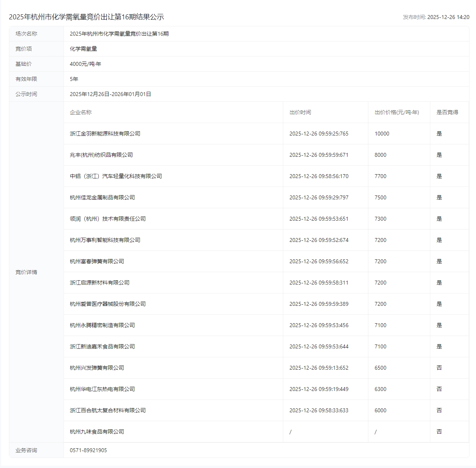Click the consultation phone number 0571-89921905
The width and height of the screenshot is (476, 468).
coord(88,450)
